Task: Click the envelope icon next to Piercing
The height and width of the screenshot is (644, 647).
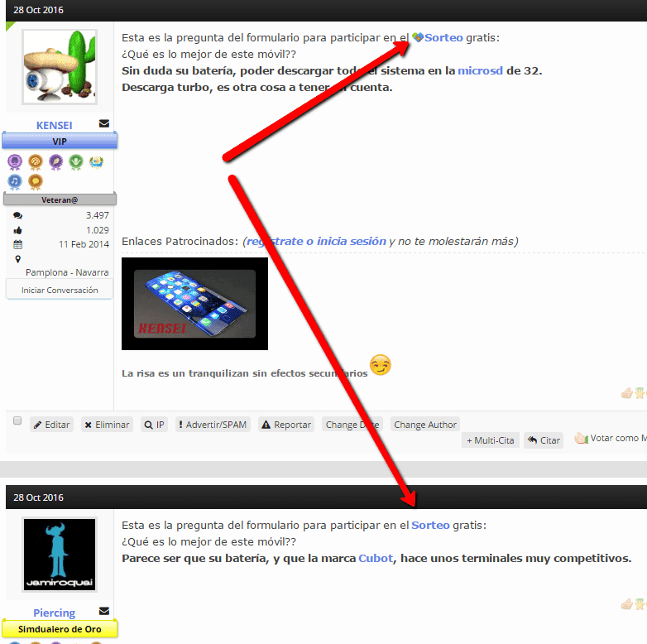Action: click(104, 611)
